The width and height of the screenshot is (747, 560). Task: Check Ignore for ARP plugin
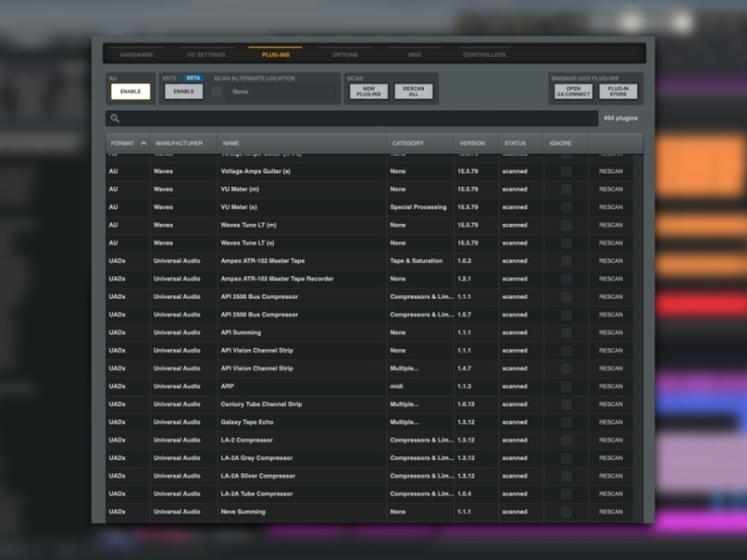click(x=566, y=386)
